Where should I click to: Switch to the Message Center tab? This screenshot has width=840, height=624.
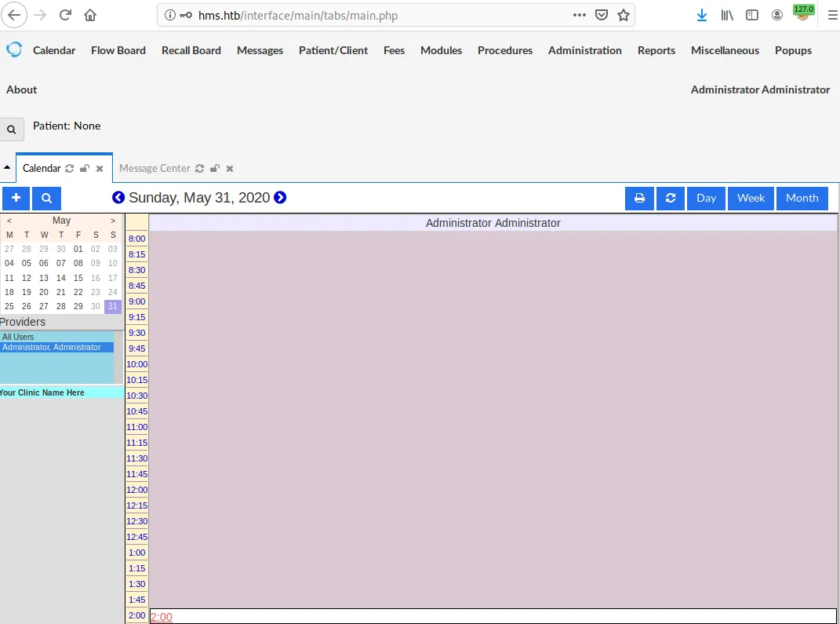[155, 168]
